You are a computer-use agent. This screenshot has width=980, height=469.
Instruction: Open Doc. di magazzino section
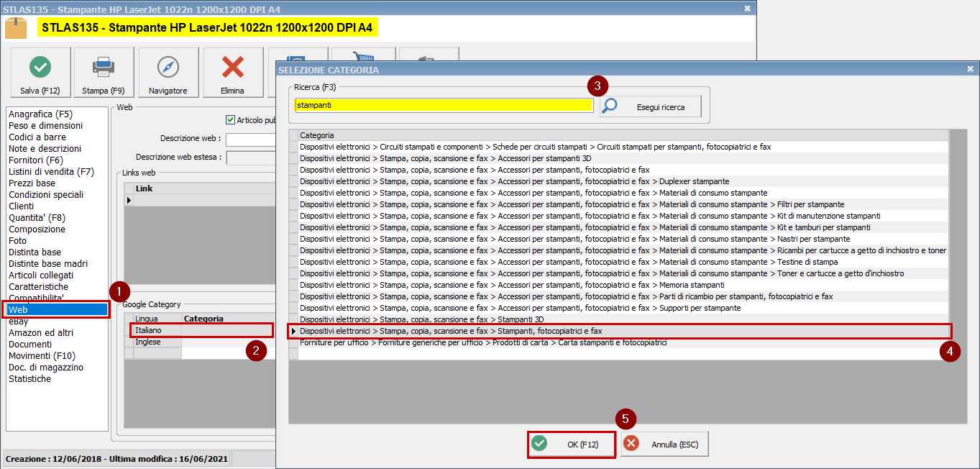click(46, 368)
